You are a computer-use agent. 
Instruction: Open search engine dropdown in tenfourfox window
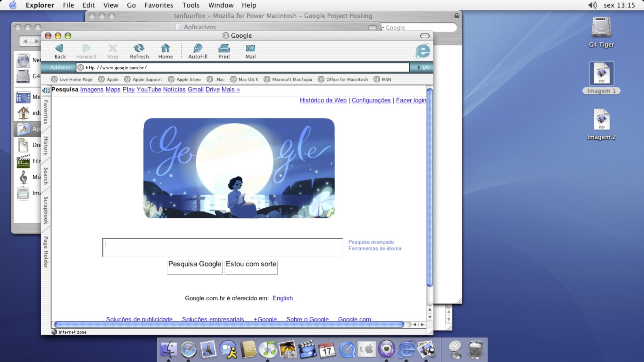383,28
